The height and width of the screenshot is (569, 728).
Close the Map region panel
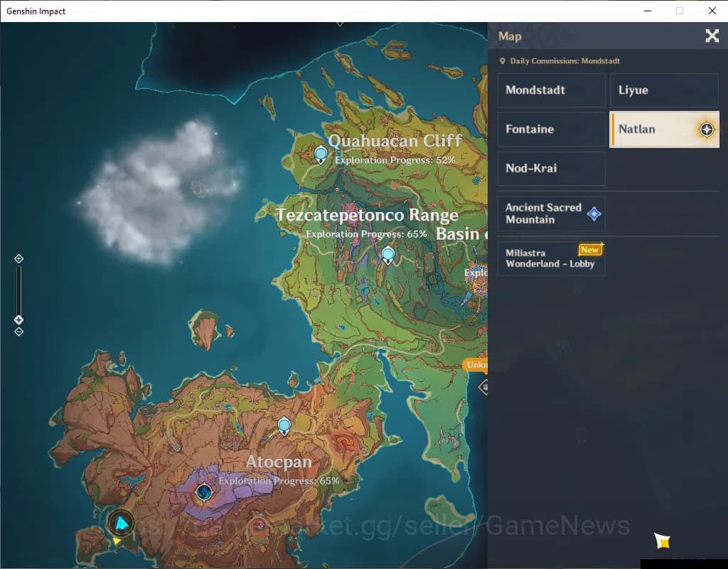(712, 36)
